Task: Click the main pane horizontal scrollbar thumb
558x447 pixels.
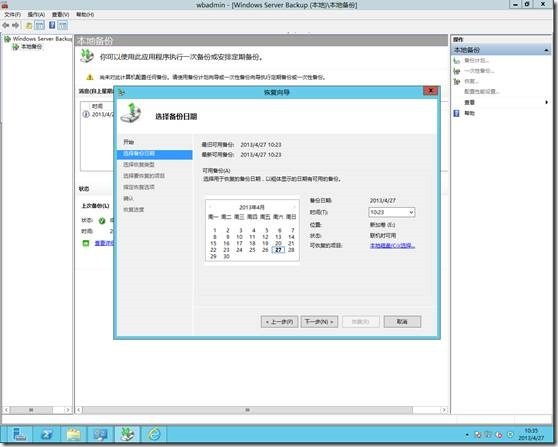Action: tap(248, 410)
